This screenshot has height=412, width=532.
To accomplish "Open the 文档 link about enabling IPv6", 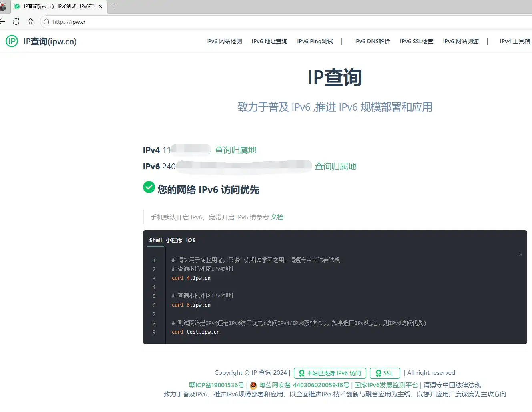I will tap(277, 217).
